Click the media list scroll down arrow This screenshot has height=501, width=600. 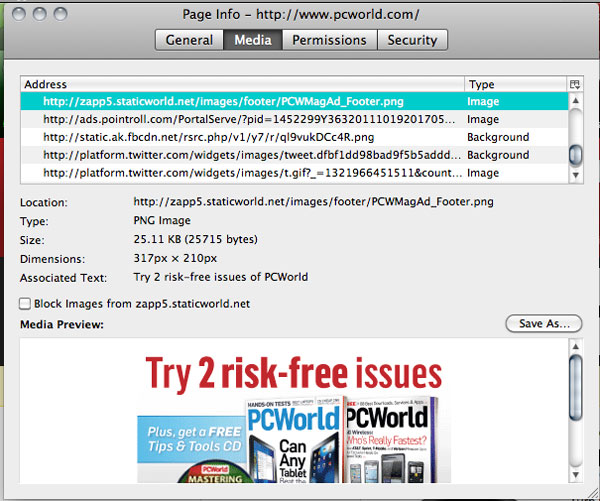point(576,175)
